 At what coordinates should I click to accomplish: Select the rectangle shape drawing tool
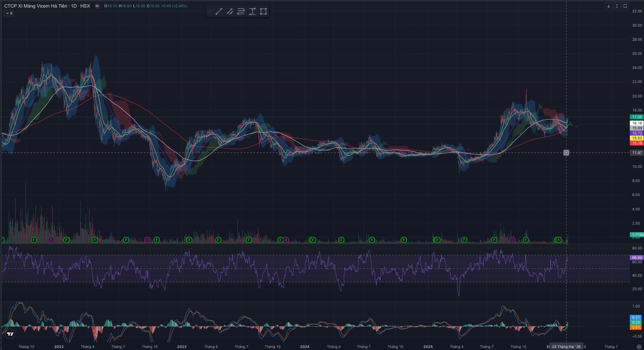(x=263, y=12)
